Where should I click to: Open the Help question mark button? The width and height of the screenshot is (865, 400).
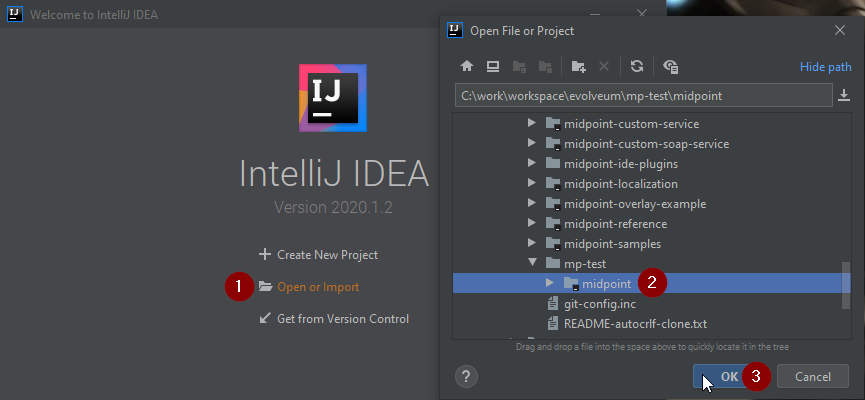click(x=466, y=377)
